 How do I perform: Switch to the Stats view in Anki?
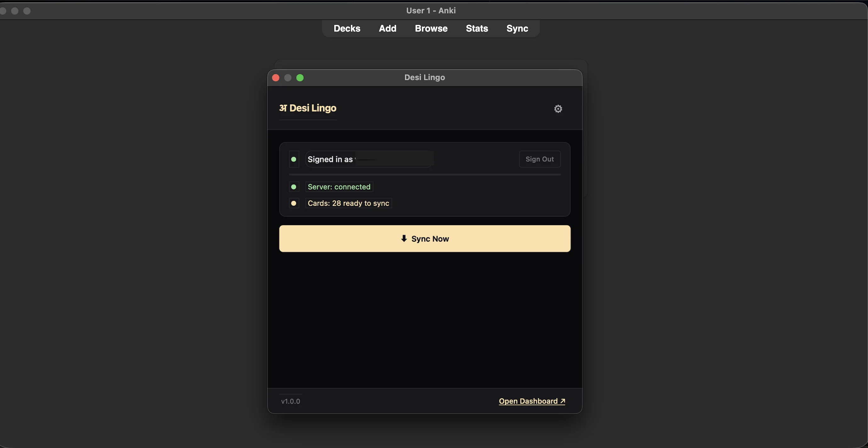[x=476, y=28]
